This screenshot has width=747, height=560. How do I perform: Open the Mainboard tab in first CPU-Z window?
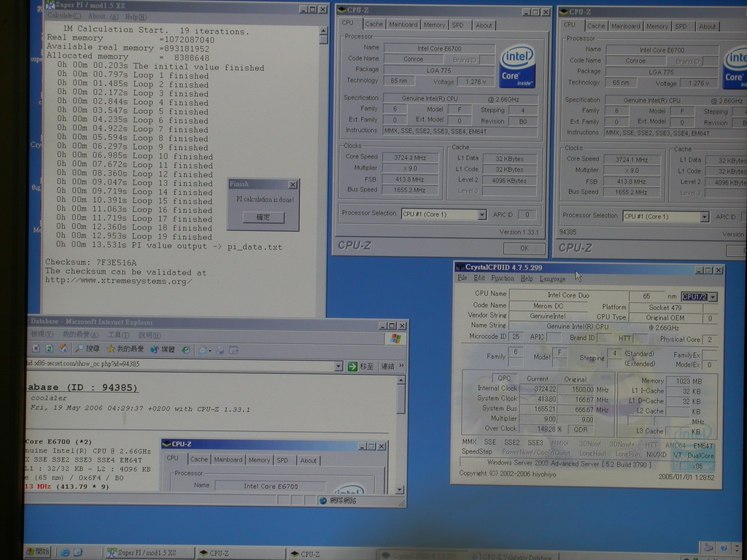coord(403,25)
